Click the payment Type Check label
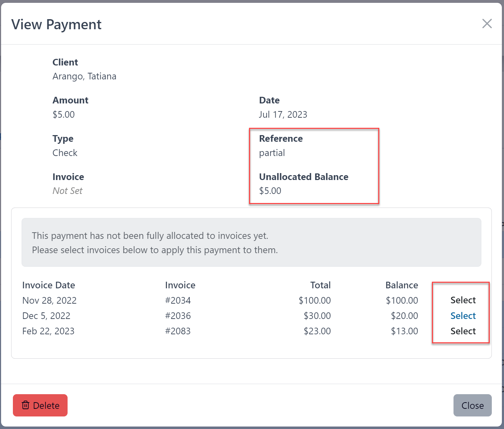 click(x=65, y=153)
